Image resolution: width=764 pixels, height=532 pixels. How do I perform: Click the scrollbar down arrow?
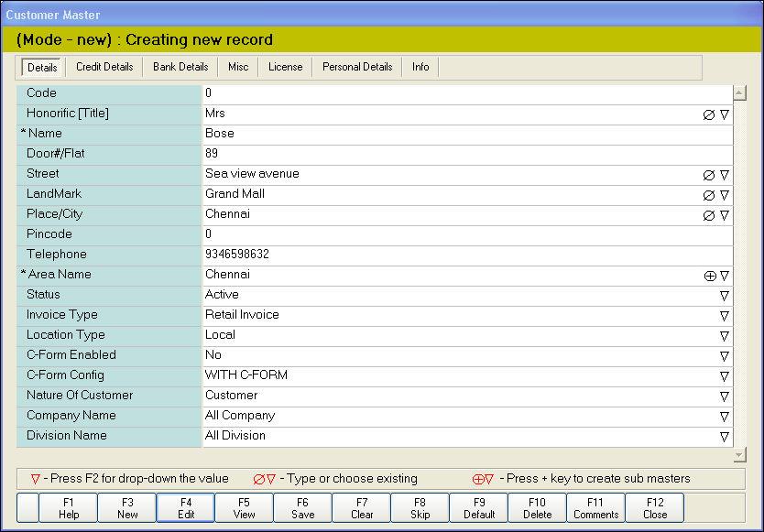[x=740, y=455]
